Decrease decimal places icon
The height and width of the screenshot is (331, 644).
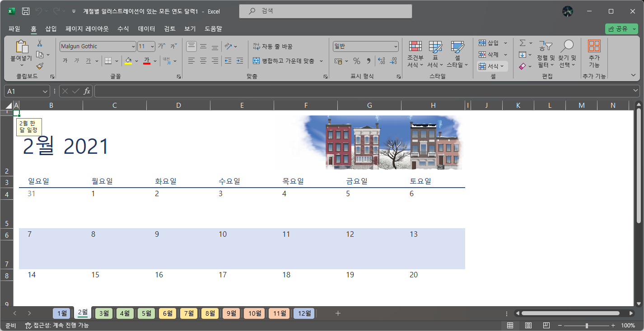pyautogui.click(x=393, y=61)
